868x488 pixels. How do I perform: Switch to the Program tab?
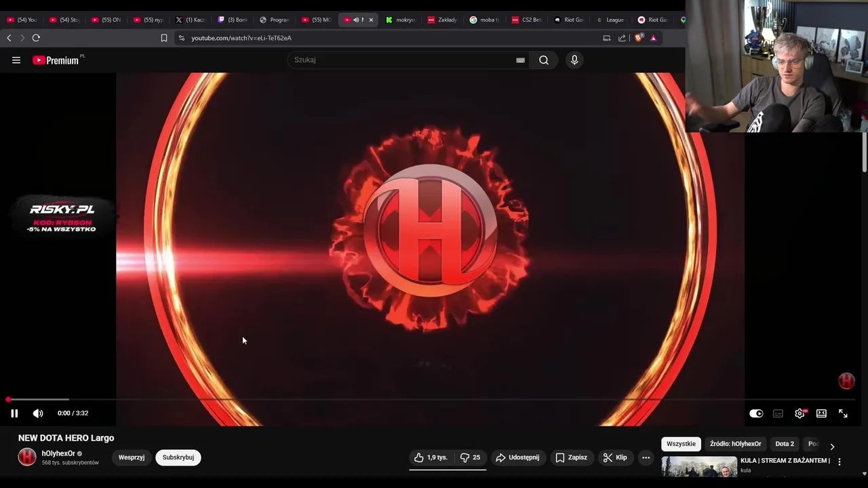point(275,20)
